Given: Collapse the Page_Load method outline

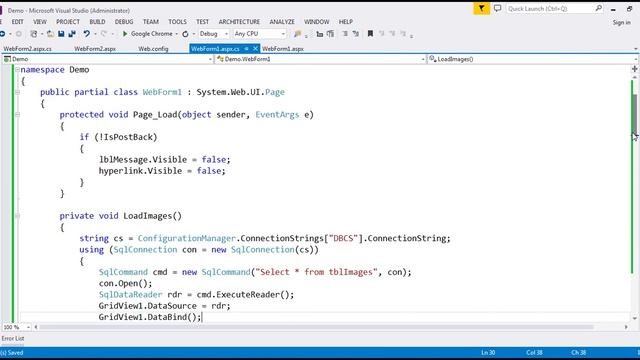Looking at the screenshot, I should 18,115.
